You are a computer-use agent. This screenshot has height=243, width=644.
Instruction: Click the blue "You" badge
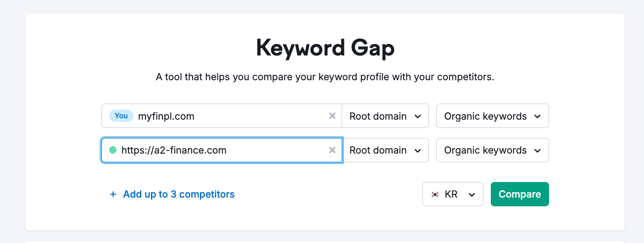click(121, 116)
